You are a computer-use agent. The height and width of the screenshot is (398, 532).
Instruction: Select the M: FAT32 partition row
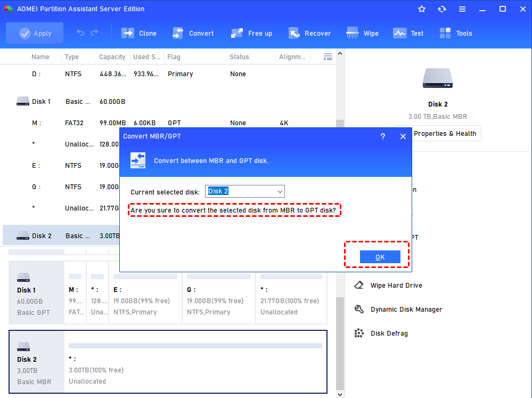tap(169, 123)
